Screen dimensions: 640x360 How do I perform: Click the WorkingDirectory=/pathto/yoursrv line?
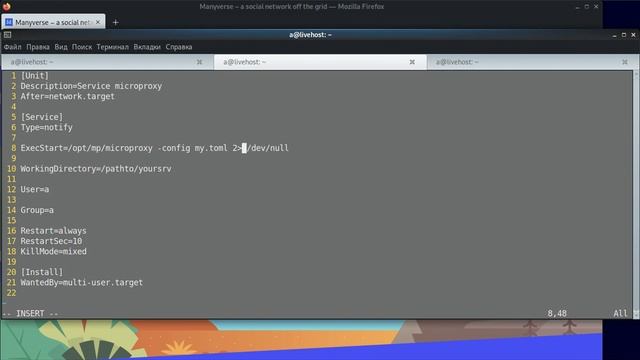[x=96, y=169]
